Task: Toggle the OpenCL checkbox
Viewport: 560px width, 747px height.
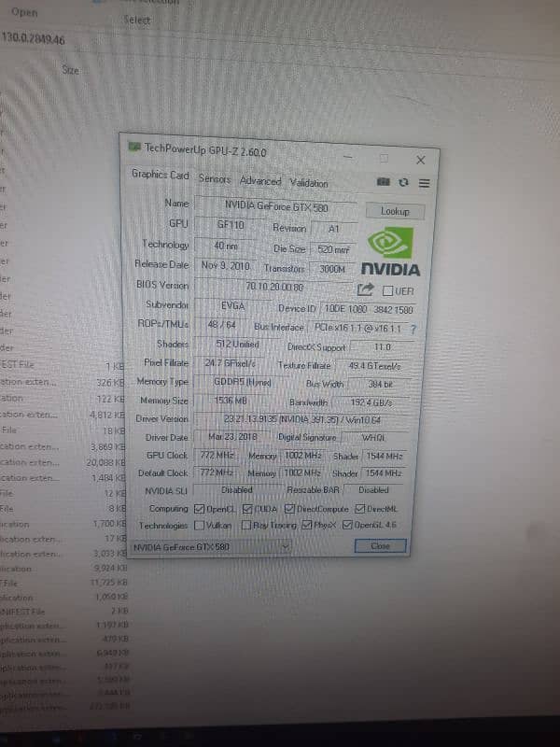Action: (x=199, y=509)
